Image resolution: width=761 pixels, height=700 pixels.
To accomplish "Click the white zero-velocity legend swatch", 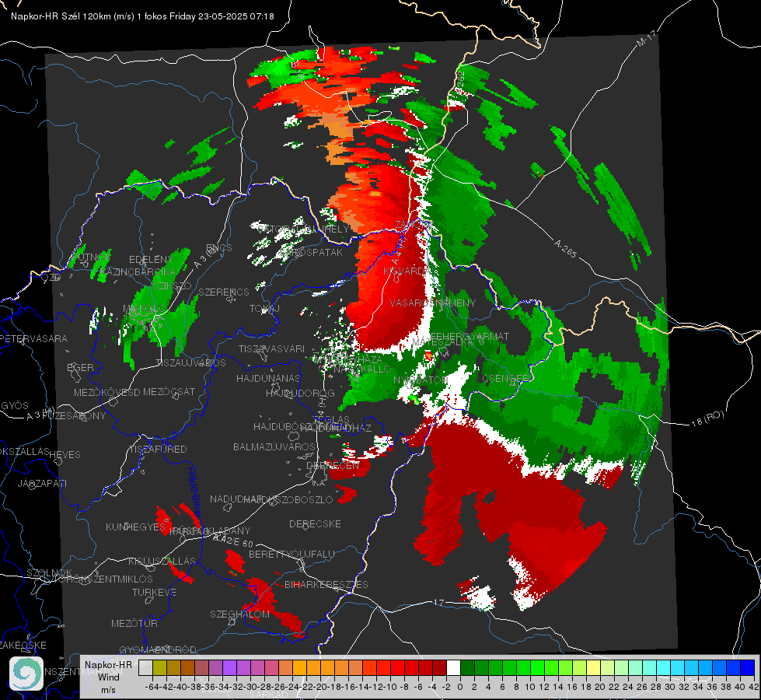I will [453, 667].
